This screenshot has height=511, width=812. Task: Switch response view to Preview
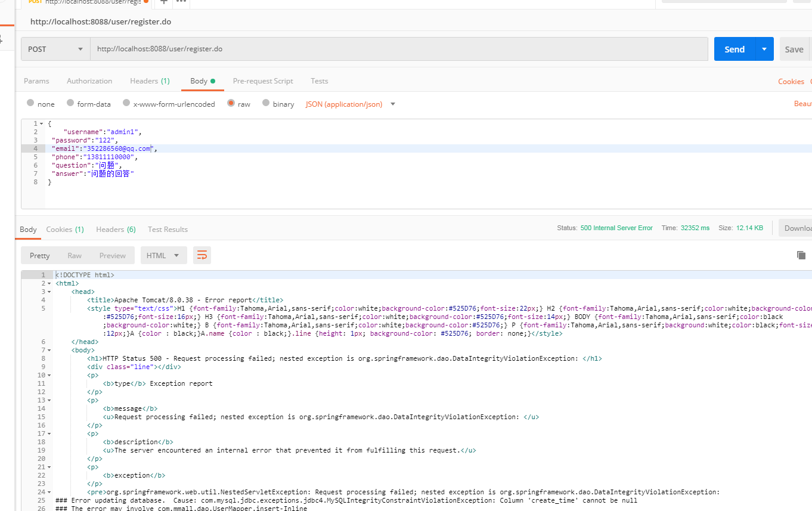(113, 255)
